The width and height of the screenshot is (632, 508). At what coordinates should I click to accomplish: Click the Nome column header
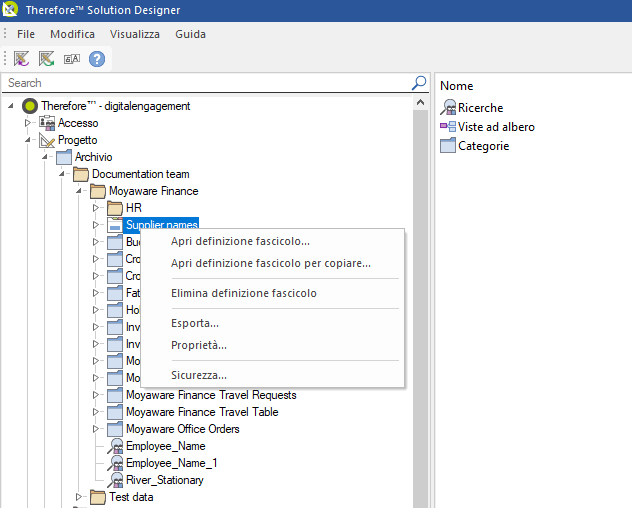click(457, 86)
